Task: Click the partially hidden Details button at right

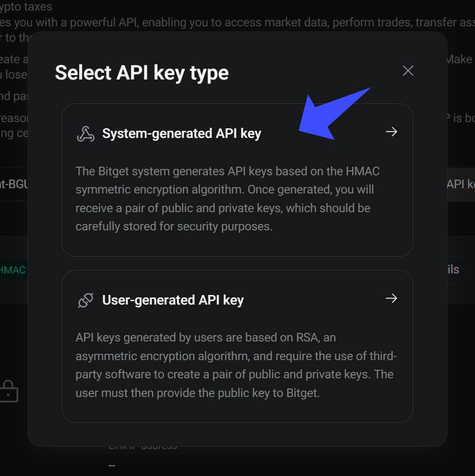Action: point(455,270)
